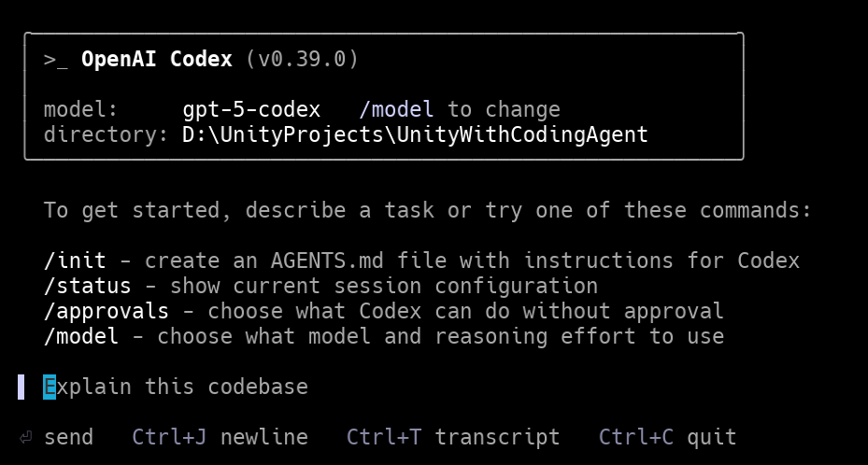Viewport: 868px width, 465px height.
Task: Click the 'To get started' instruction line
Action: click(428, 210)
